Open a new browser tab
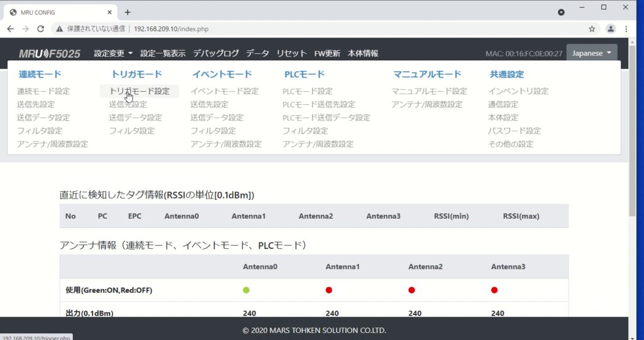The width and height of the screenshot is (644, 340). (128, 13)
